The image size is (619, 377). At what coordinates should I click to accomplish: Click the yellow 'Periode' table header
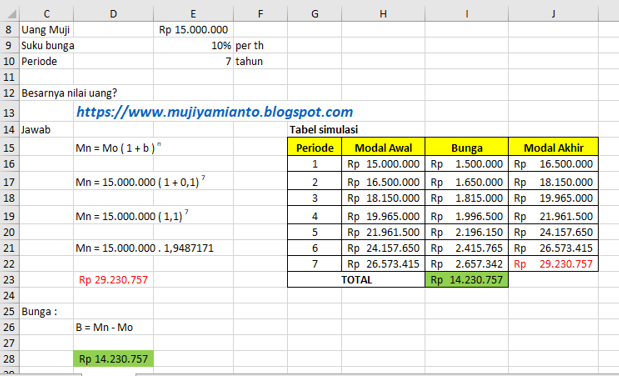315,148
